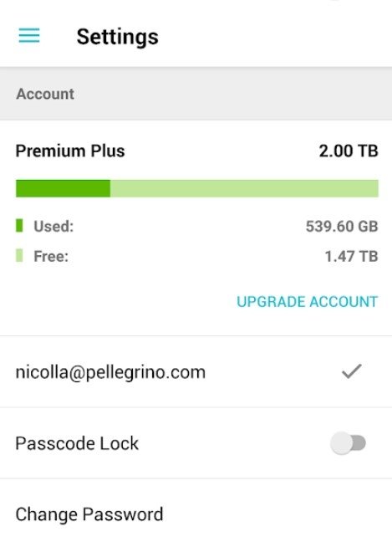The image size is (392, 547).
Task: Tap the Settings page title
Action: [118, 37]
